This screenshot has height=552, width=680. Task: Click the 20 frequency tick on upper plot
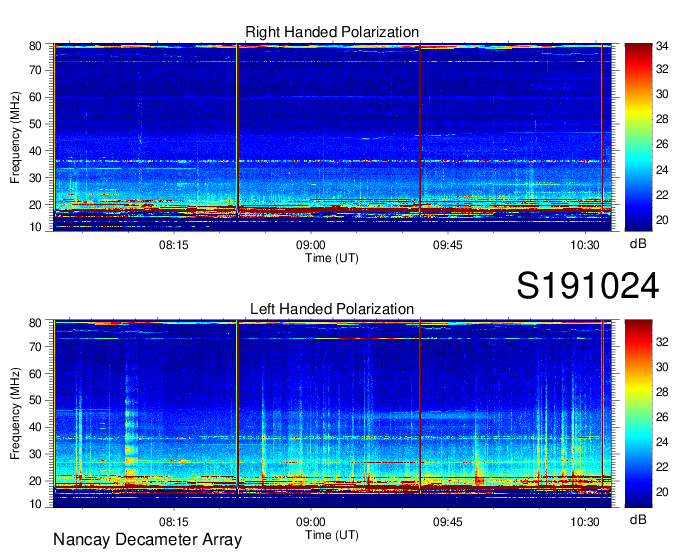click(36, 205)
